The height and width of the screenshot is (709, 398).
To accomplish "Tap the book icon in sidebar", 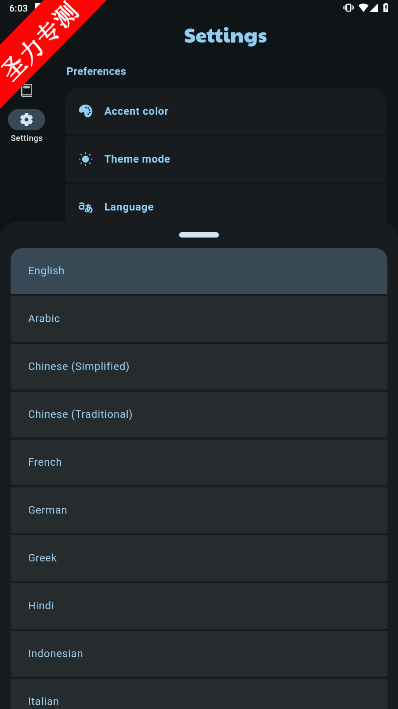I will 27,90.
